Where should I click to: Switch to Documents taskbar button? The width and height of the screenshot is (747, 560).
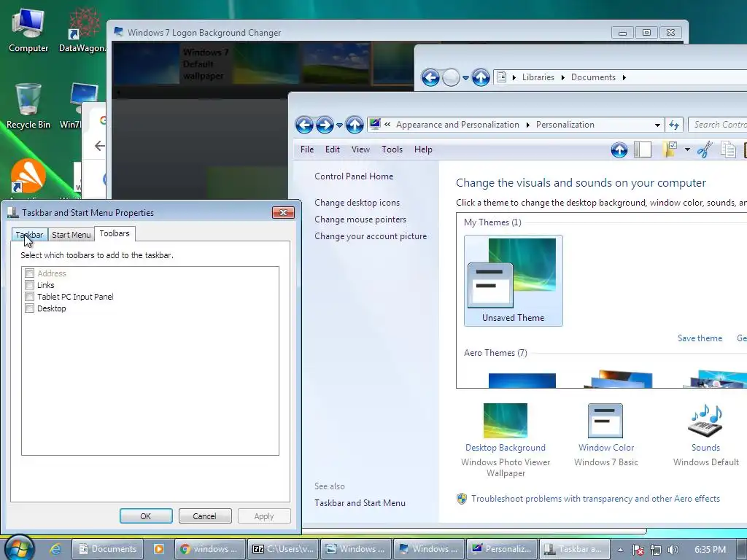click(107, 549)
